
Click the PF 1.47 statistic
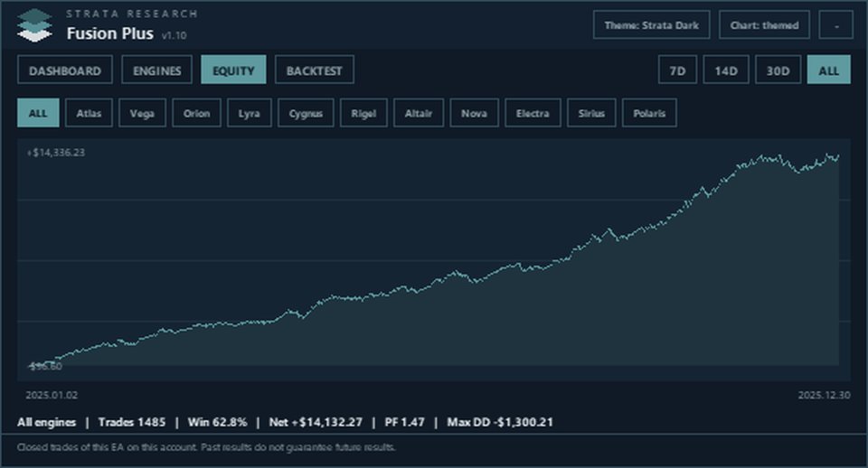click(x=405, y=422)
